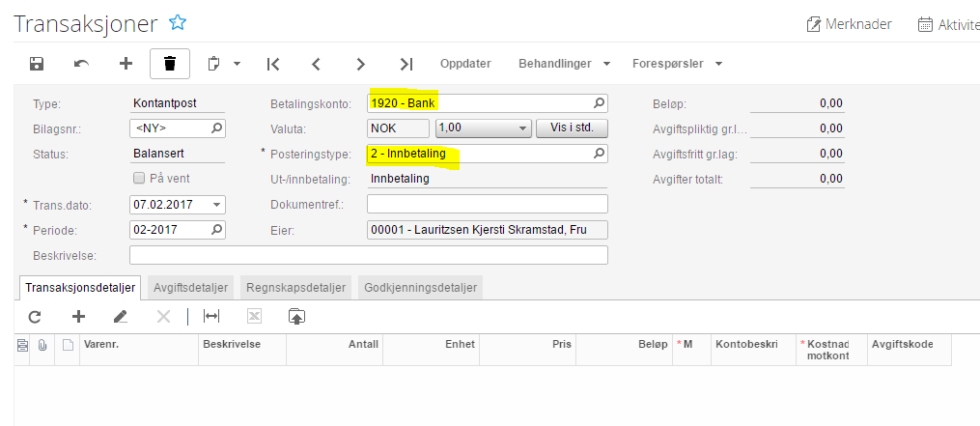Click into the Beskrivelse text field

click(x=368, y=255)
